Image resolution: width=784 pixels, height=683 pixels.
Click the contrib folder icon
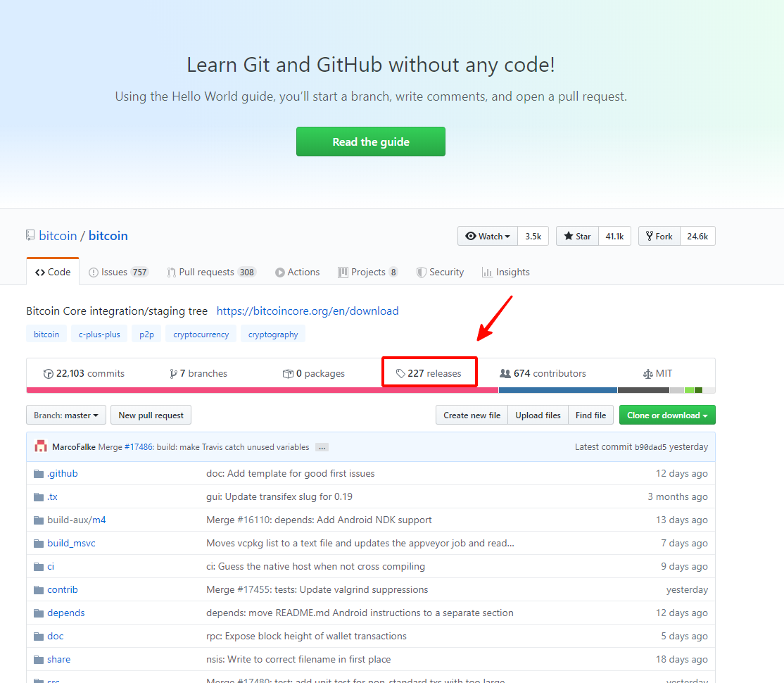[x=39, y=590]
